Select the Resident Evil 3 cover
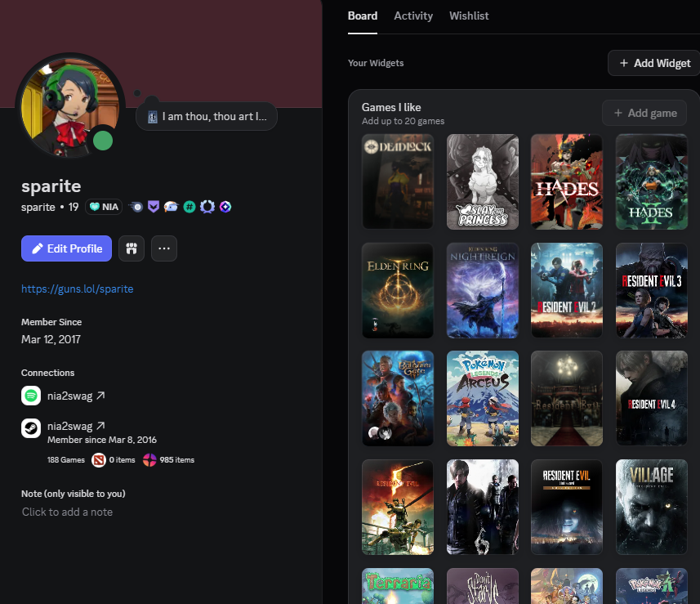700x604 pixels. (x=652, y=290)
